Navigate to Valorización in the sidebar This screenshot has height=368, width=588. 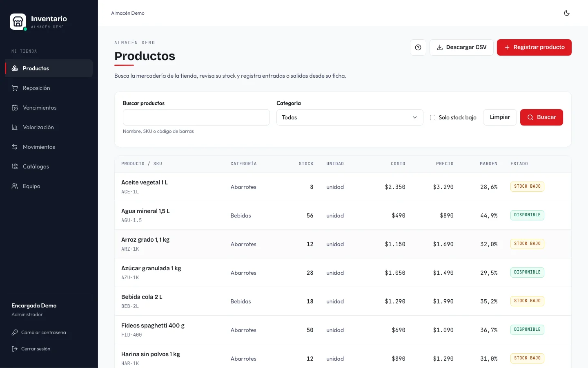pyautogui.click(x=49, y=127)
